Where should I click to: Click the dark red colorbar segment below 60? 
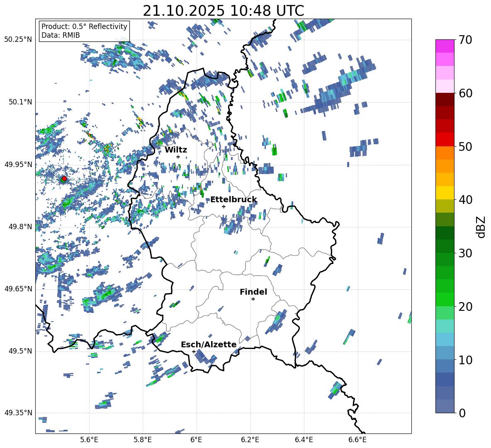coord(445,99)
